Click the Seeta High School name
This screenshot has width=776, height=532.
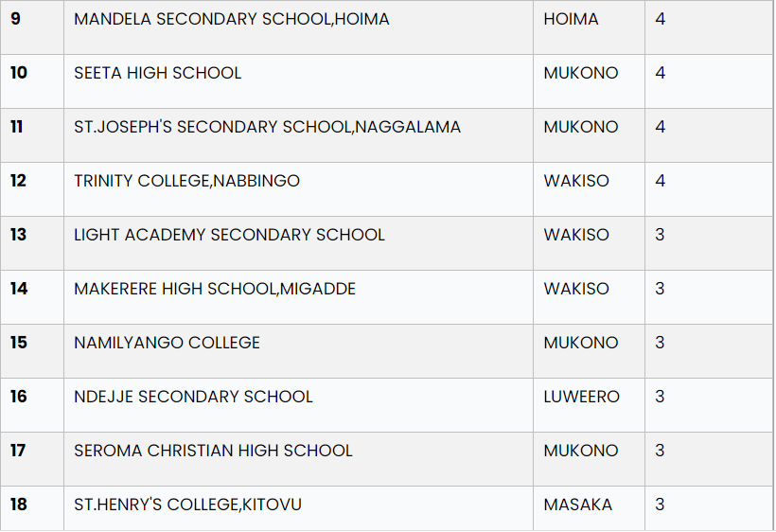point(157,73)
